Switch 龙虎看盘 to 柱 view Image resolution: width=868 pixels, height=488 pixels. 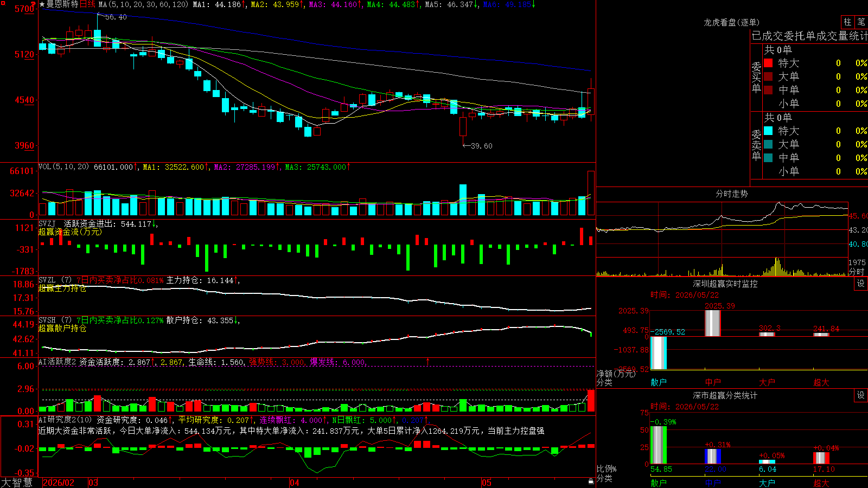pos(847,22)
